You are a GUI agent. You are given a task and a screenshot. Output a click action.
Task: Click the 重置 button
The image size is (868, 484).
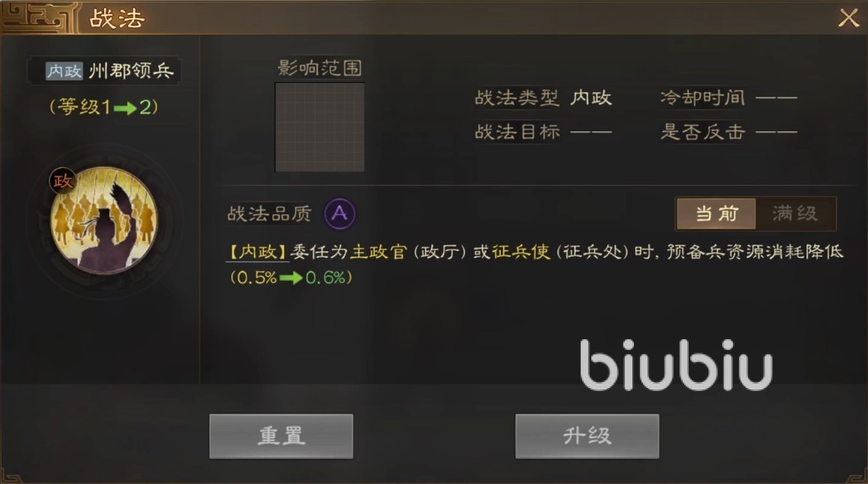pyautogui.click(x=281, y=436)
